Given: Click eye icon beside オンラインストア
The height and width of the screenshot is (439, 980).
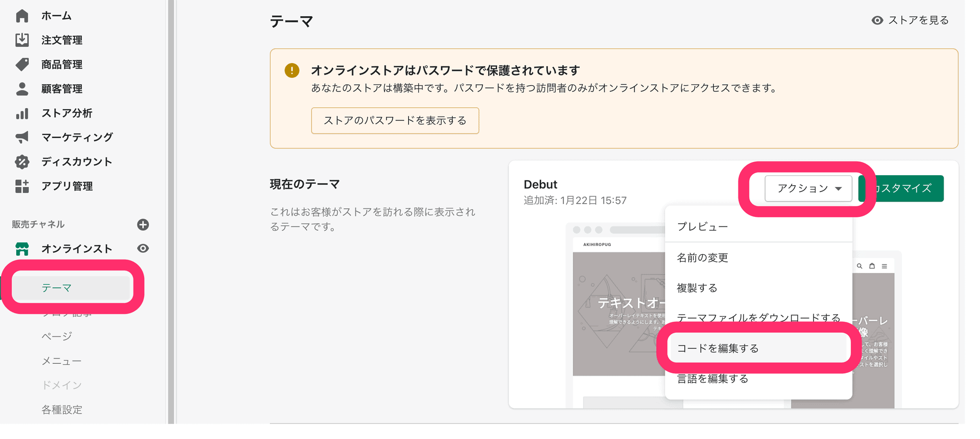Looking at the screenshot, I should pos(143,248).
